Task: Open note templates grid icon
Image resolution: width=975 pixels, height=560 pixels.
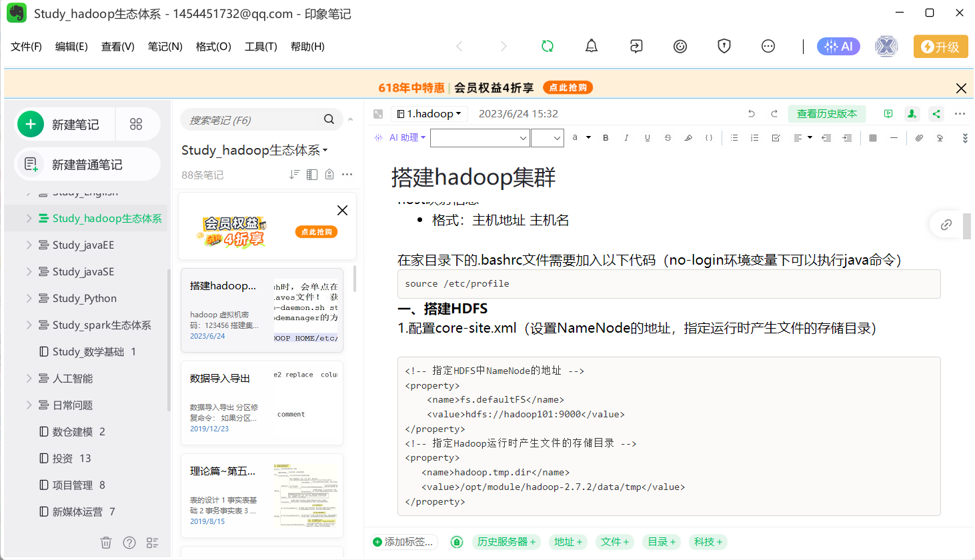Action: click(136, 124)
